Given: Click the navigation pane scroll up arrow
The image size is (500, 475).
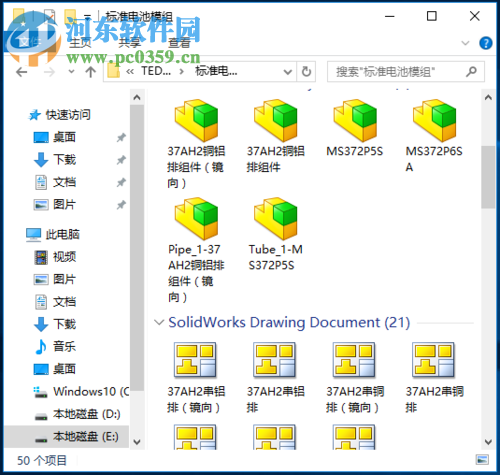Looking at the screenshot, I should (137, 98).
